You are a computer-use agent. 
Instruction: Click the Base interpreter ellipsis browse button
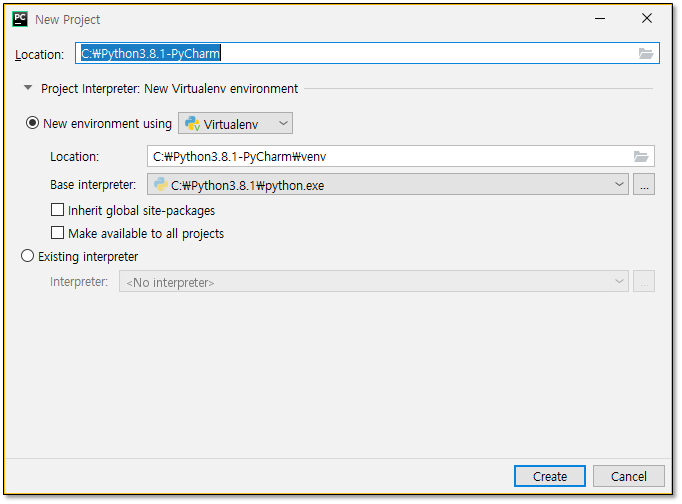coord(644,184)
